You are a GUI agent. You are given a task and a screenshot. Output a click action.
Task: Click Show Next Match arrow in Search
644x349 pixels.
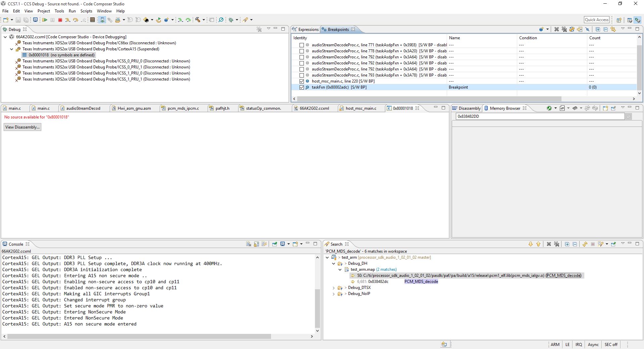(531, 244)
